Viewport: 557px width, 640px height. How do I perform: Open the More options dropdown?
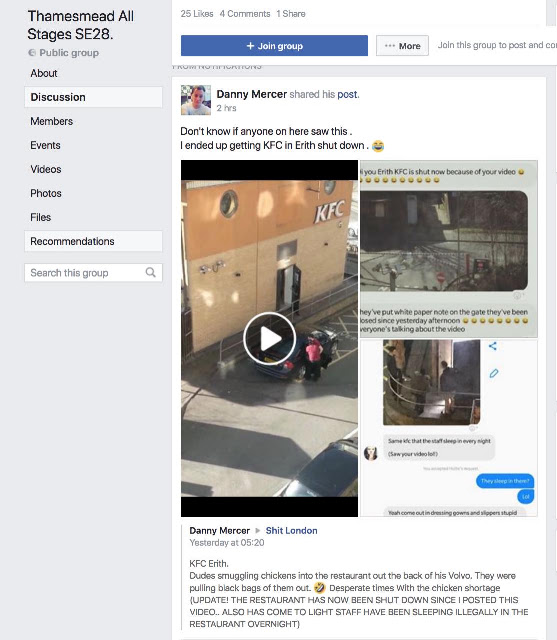[x=402, y=46]
